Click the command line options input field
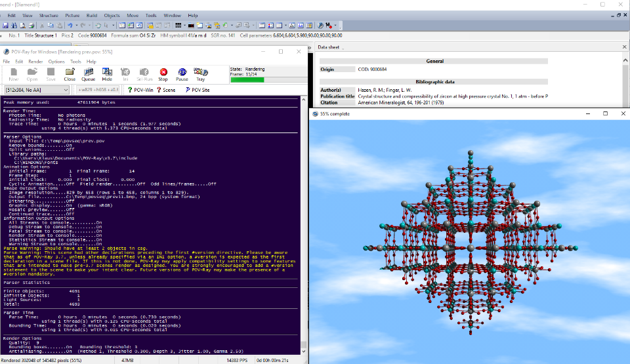The height and width of the screenshot is (364, 630). pos(98,90)
